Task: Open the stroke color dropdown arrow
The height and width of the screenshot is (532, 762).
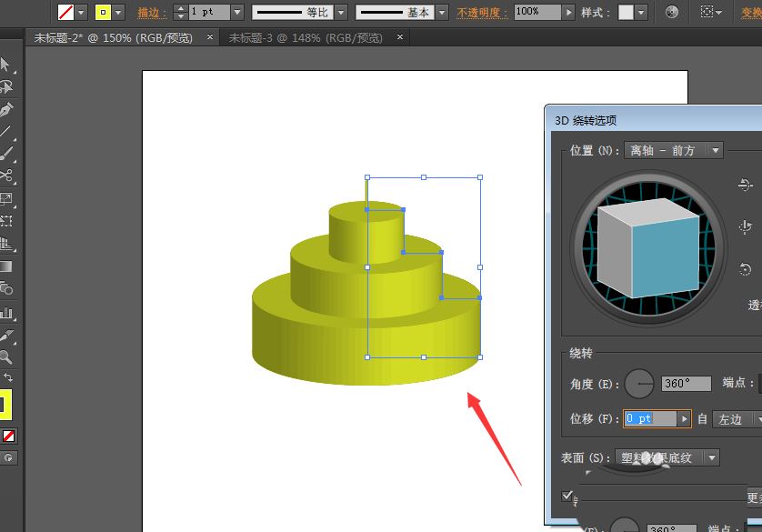Action: (118, 12)
